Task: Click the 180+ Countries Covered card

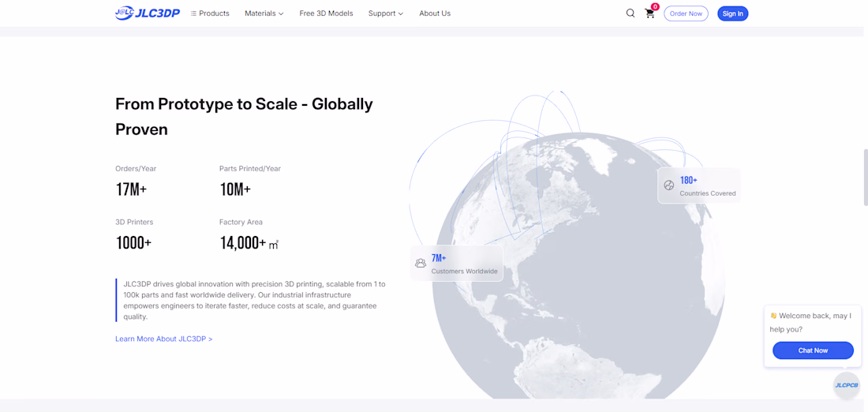Action: pyautogui.click(x=699, y=185)
